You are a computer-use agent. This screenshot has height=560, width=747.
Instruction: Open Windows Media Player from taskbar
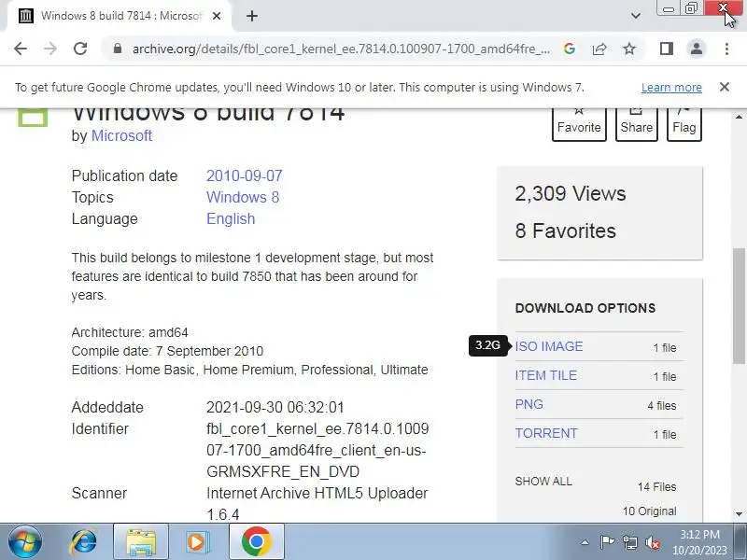(196, 542)
